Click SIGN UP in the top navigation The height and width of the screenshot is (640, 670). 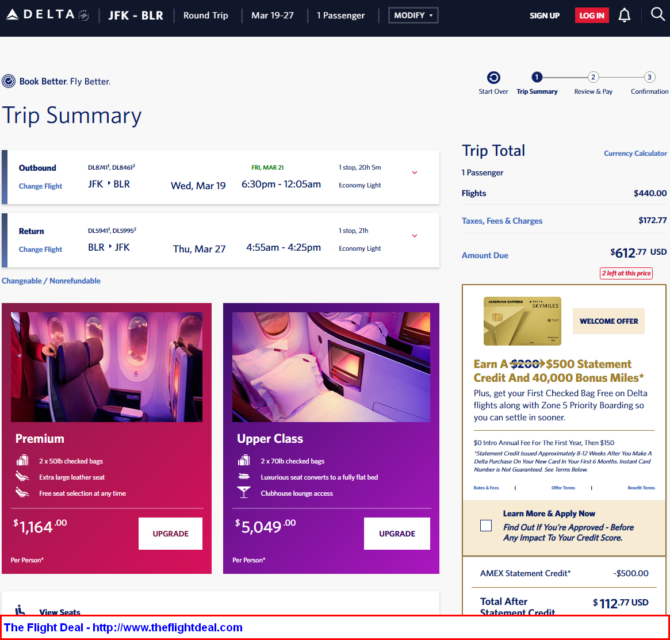[x=544, y=16]
